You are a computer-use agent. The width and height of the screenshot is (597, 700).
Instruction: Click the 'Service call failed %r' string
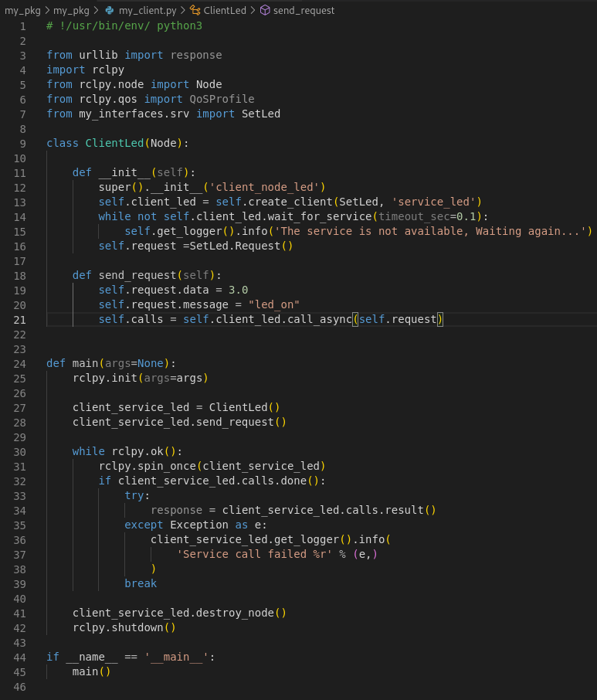[255, 555]
